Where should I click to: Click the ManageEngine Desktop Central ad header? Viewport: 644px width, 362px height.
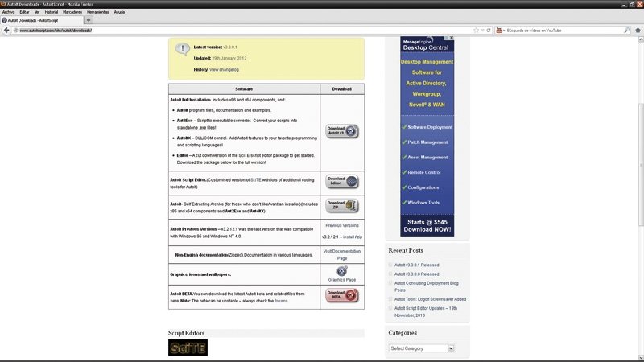(x=426, y=44)
